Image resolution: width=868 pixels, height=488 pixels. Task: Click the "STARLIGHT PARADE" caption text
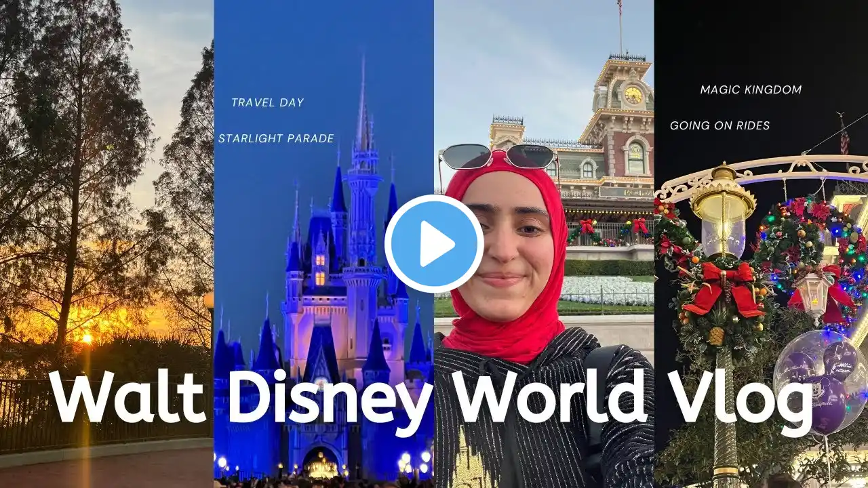click(x=276, y=139)
